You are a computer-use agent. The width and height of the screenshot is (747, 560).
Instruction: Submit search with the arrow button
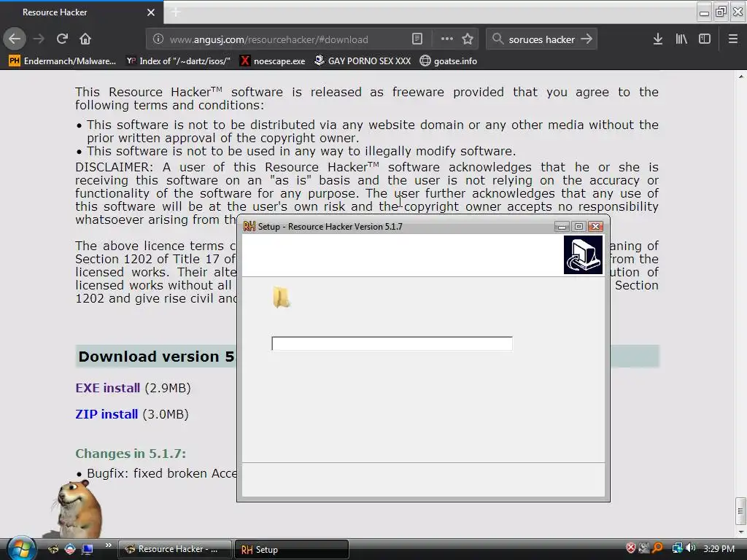pyautogui.click(x=587, y=39)
